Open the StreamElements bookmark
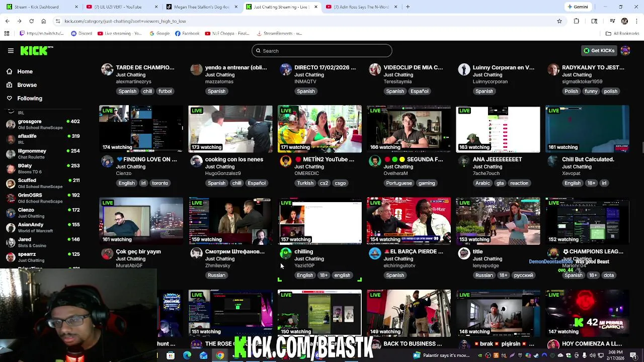 (x=279, y=34)
